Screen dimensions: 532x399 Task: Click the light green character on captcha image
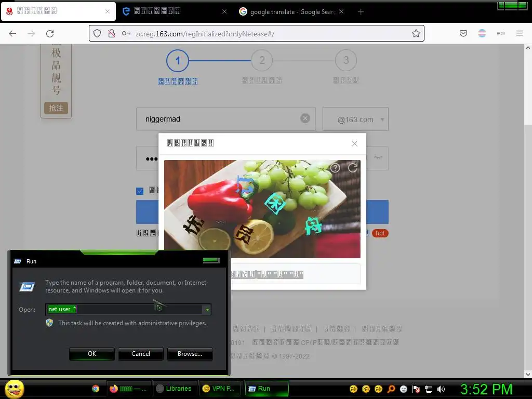275,204
